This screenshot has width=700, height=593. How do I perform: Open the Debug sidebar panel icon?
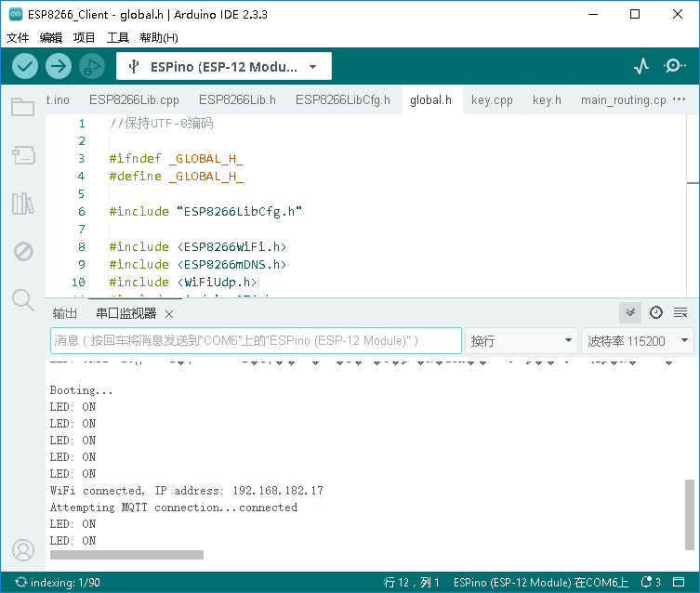pyautogui.click(x=23, y=252)
